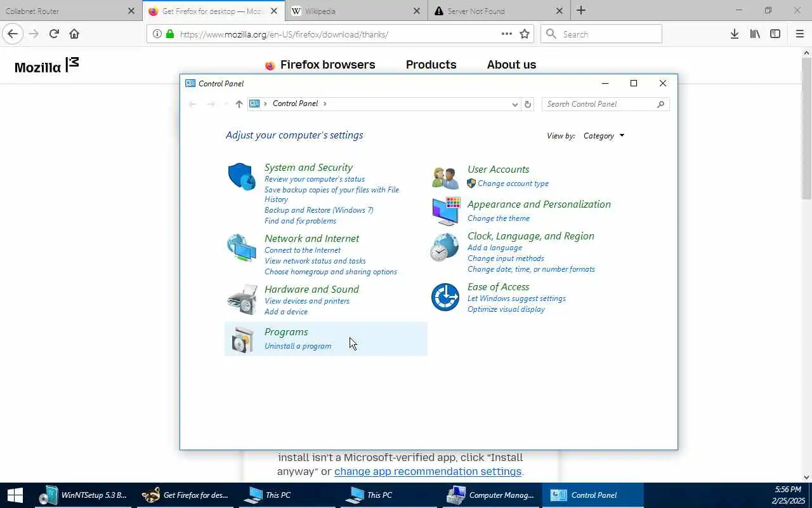Open Ease of Access icon
Image resolution: width=812 pixels, height=508 pixels.
pyautogui.click(x=445, y=297)
